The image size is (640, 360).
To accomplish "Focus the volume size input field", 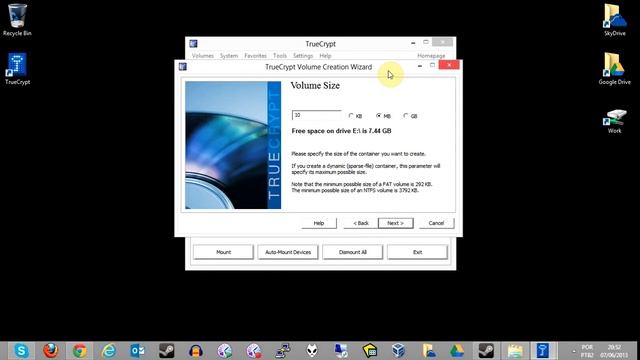I will (x=317, y=116).
